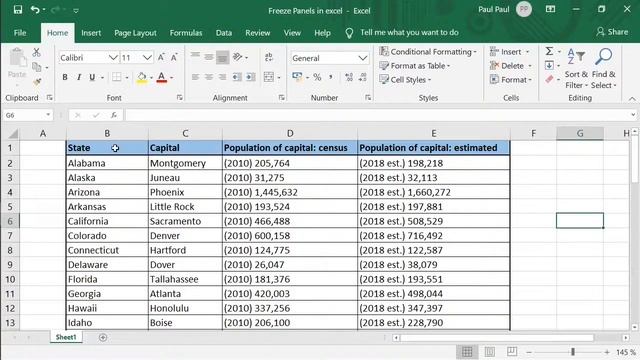
Task: Switch to Page Break Preview icon
Action: 512,351
